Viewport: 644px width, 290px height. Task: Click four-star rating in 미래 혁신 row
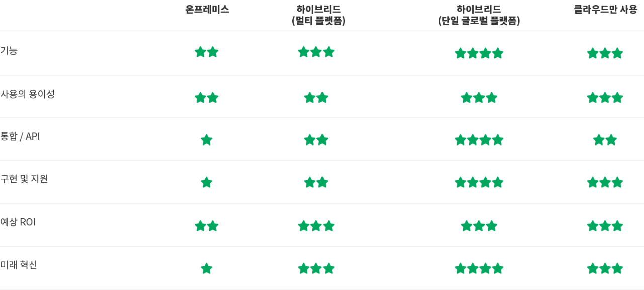click(479, 268)
